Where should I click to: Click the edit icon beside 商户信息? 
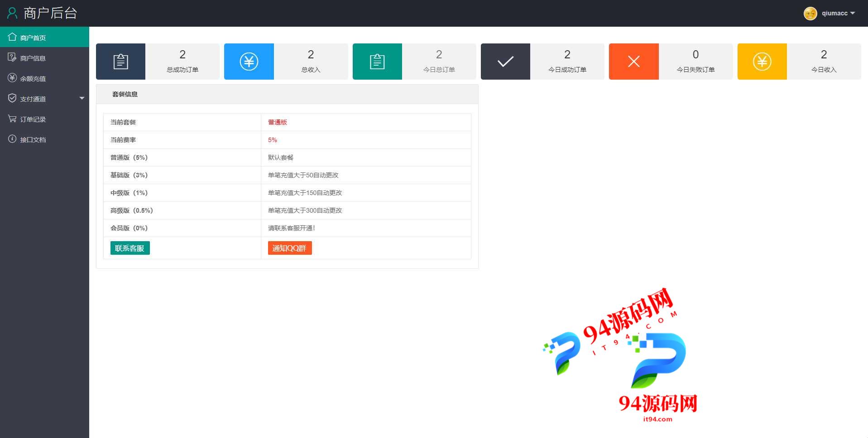coord(12,57)
